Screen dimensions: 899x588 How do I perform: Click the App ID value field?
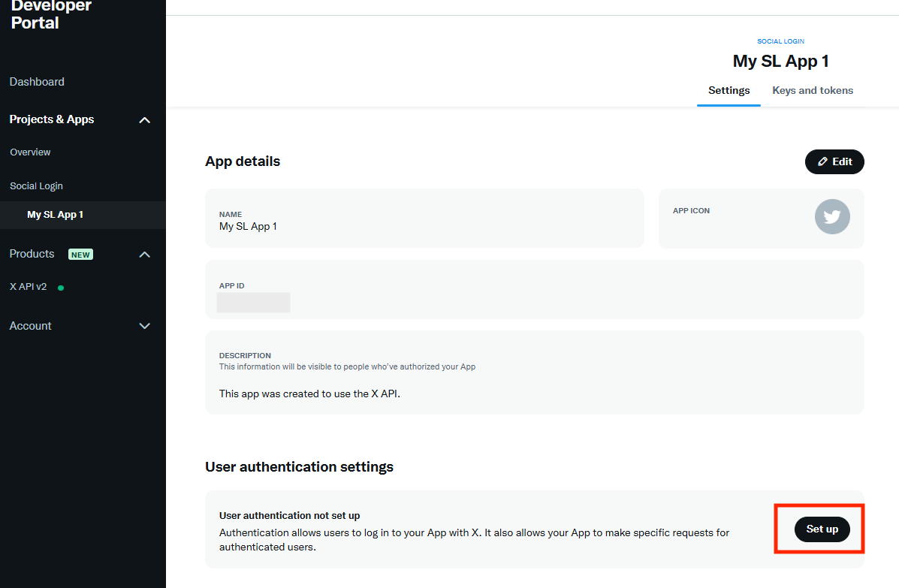253,303
